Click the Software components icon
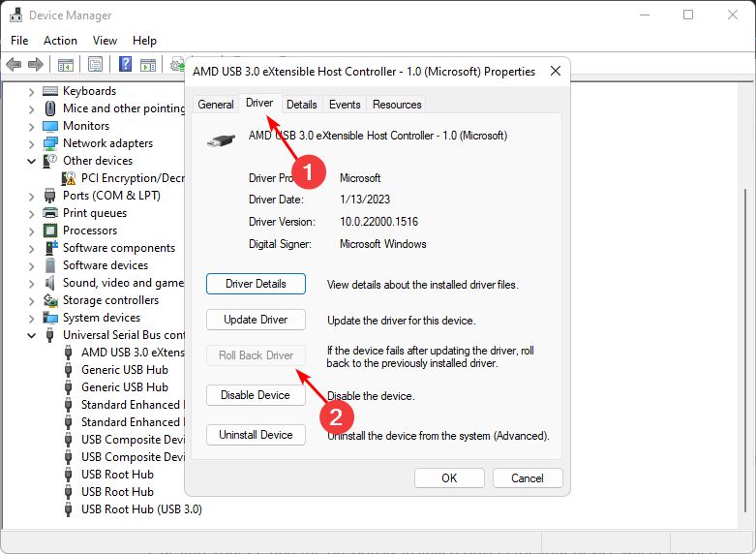Viewport: 756px width, 554px height. pos(51,248)
